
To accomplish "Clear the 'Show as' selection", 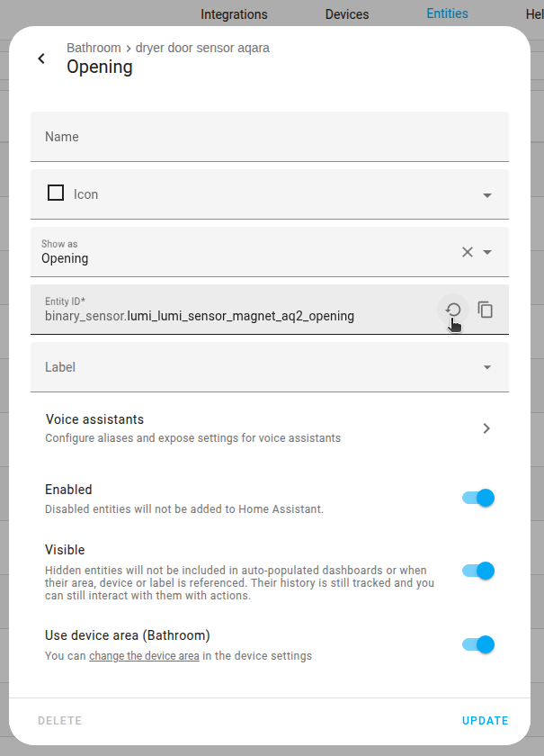I will click(467, 251).
